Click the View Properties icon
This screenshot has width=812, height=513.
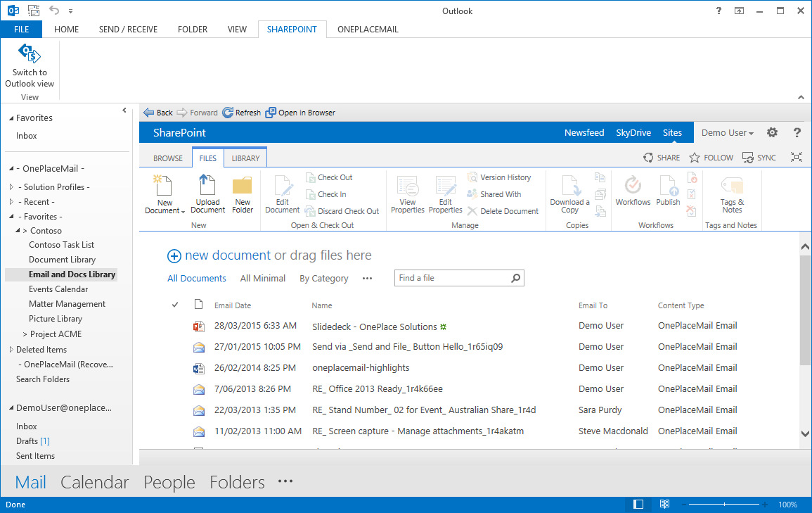(408, 186)
